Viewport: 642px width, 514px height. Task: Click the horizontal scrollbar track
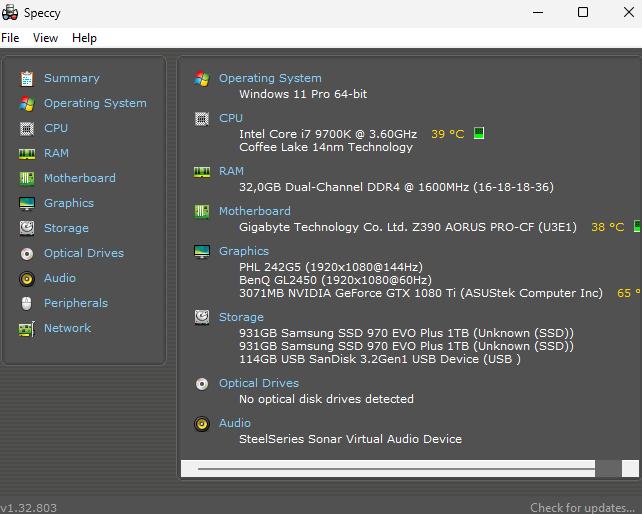tap(400, 468)
